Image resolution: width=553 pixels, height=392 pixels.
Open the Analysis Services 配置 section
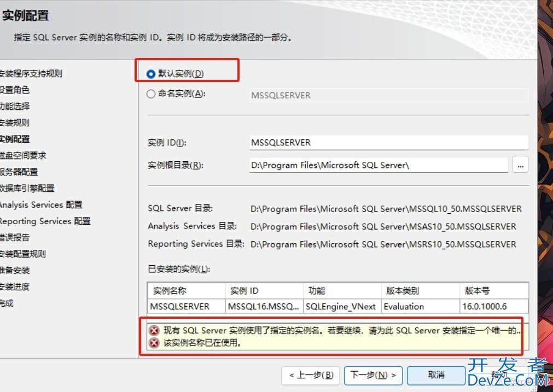pos(36,204)
